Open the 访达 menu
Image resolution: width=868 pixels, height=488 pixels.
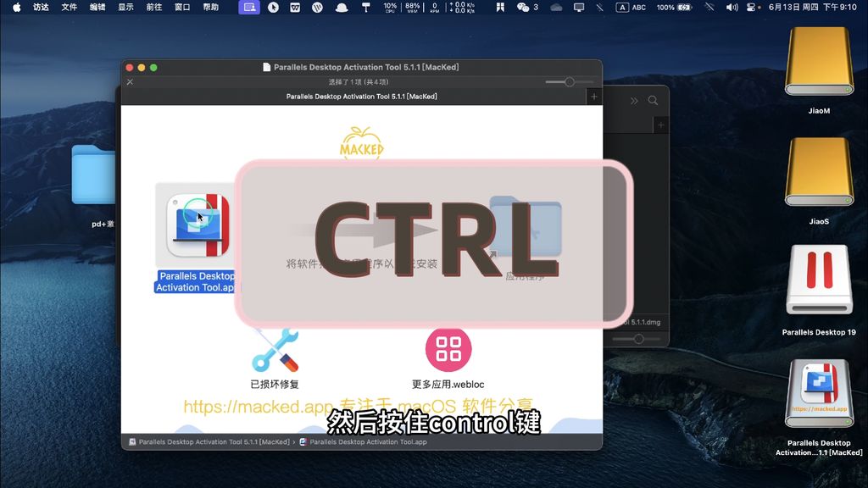point(41,7)
